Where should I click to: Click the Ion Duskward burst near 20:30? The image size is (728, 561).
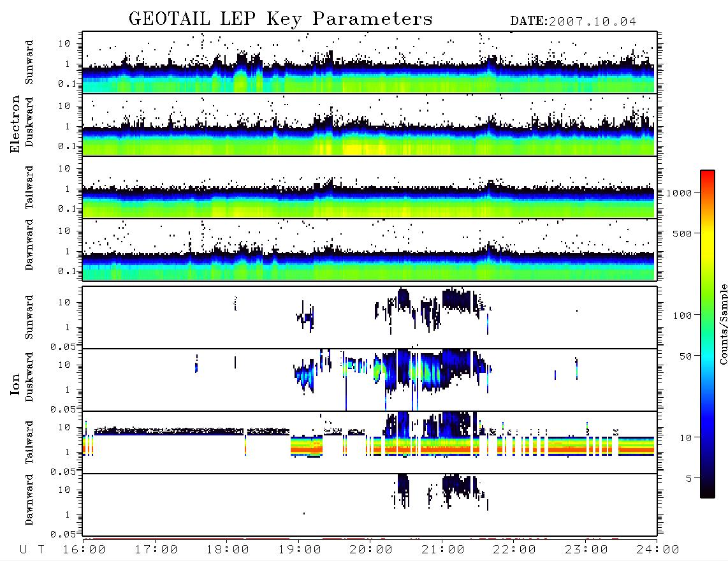[x=404, y=369]
